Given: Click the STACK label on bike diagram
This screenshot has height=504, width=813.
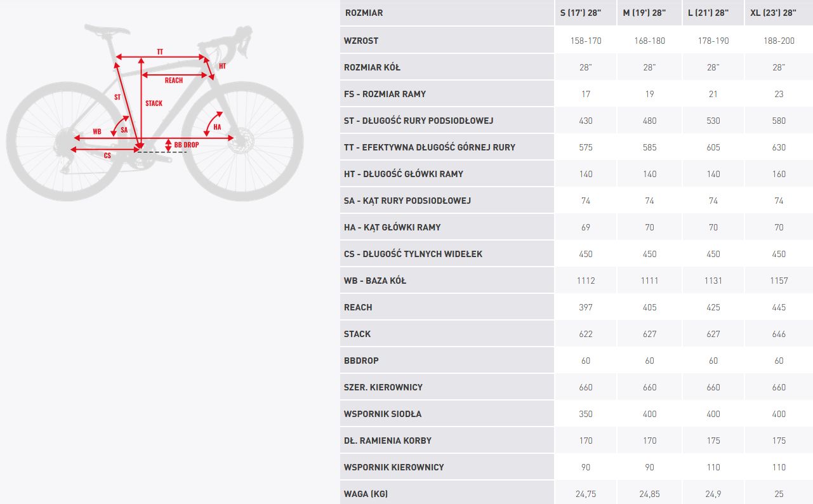Looking at the screenshot, I should pos(154,103).
